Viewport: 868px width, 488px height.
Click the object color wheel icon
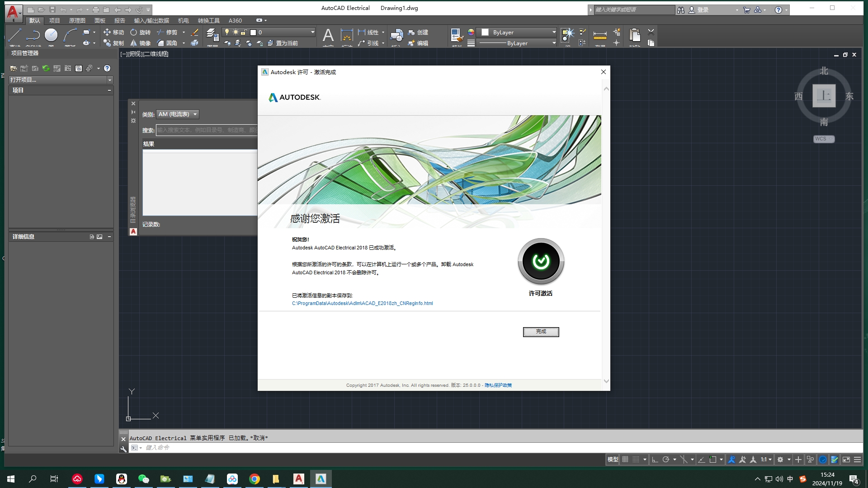click(x=471, y=32)
